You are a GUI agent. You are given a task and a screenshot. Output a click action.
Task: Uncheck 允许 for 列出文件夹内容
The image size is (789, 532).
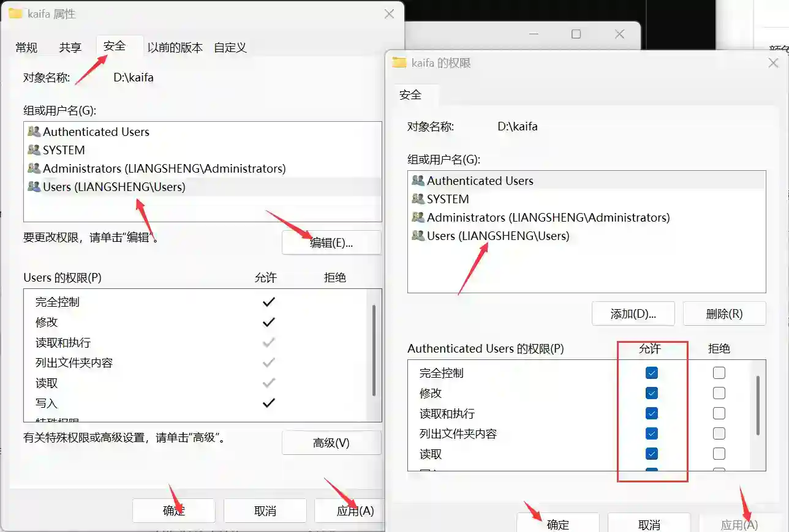pos(651,433)
